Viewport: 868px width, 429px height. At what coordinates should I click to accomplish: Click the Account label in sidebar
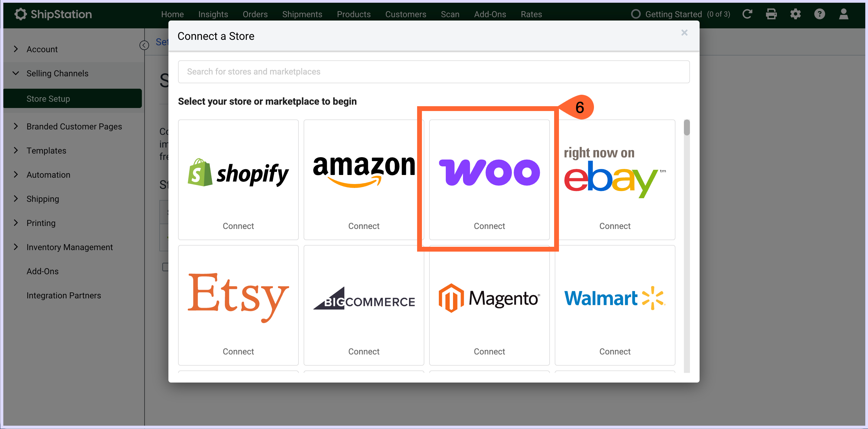tap(42, 49)
